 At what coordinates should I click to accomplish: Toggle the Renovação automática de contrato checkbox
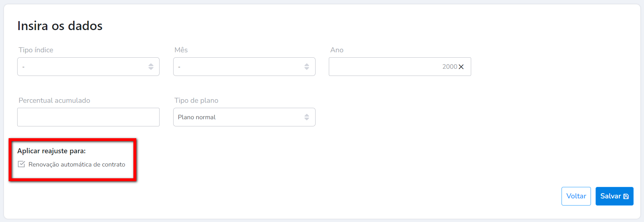pyautogui.click(x=22, y=164)
